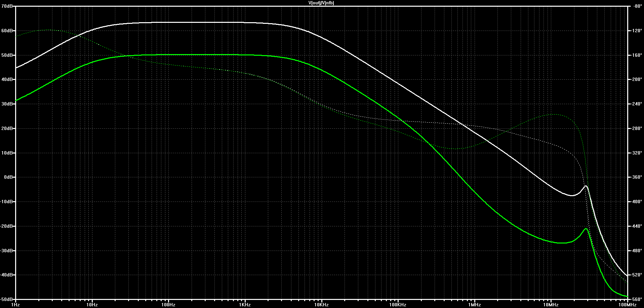Select the 100MHz frequency axis label
The image size is (644, 308).
tap(628, 305)
